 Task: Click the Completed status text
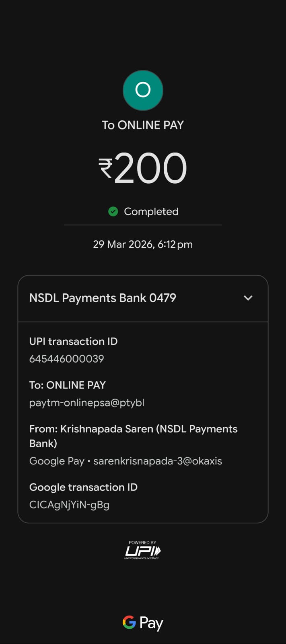tap(151, 211)
